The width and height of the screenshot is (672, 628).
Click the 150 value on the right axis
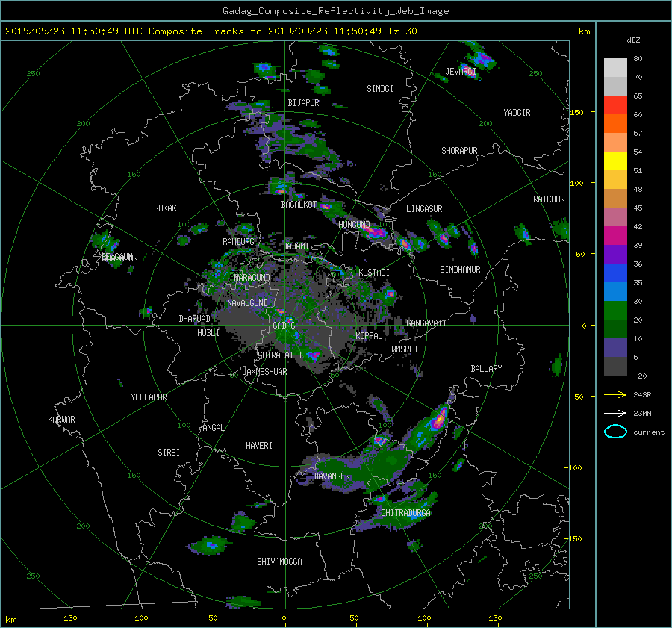tap(577, 112)
